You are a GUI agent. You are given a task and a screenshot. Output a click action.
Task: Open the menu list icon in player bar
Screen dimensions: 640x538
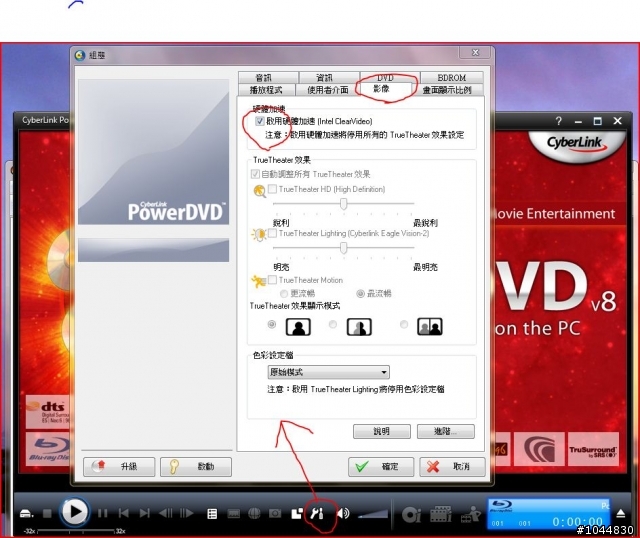pyautogui.click(x=212, y=514)
